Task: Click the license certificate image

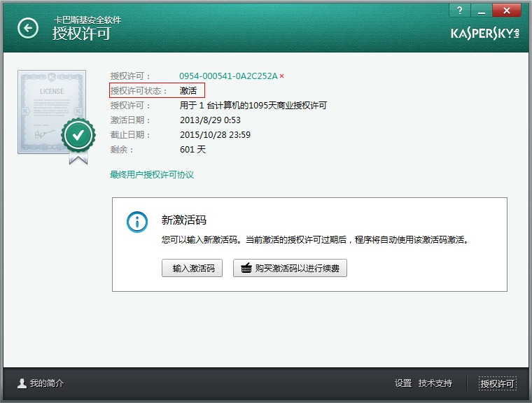Action: (x=52, y=112)
